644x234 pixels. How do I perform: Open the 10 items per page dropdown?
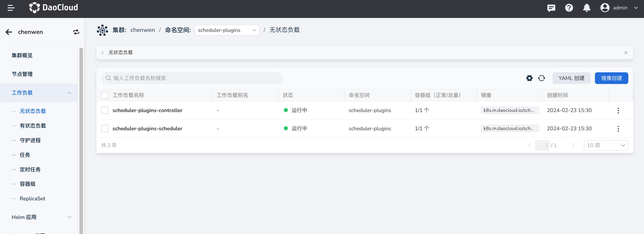coord(605,145)
